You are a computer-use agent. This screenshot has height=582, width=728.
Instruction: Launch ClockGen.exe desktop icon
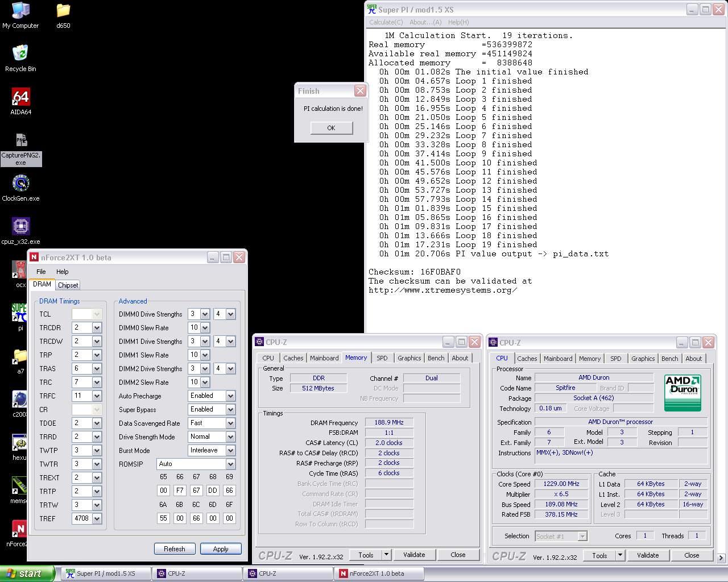(x=20, y=188)
